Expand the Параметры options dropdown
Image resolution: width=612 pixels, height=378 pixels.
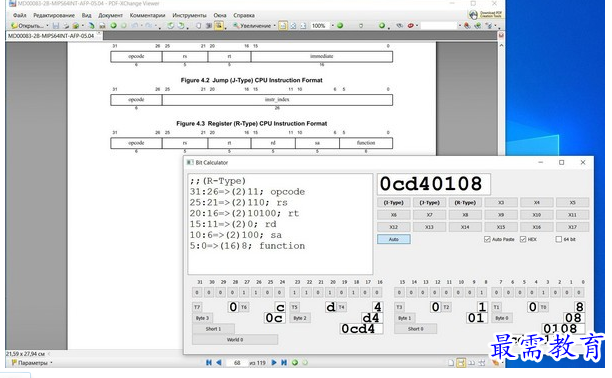[x=51, y=363]
